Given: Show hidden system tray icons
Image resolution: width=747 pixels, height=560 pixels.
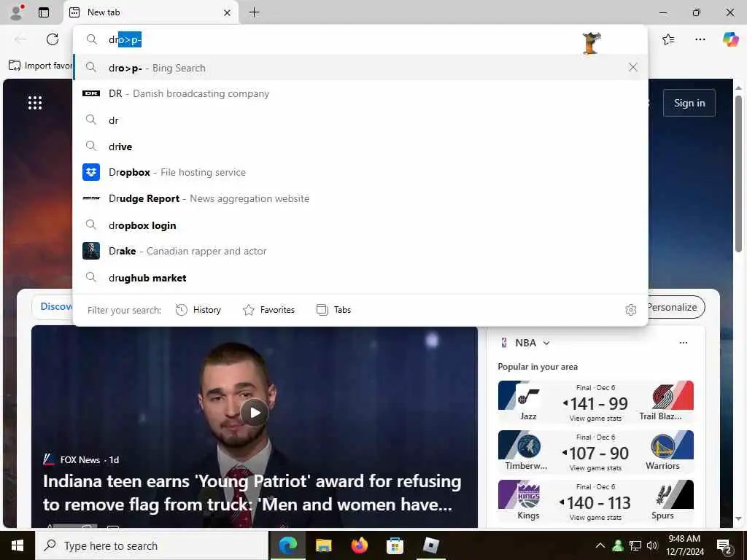Looking at the screenshot, I should coord(600,545).
